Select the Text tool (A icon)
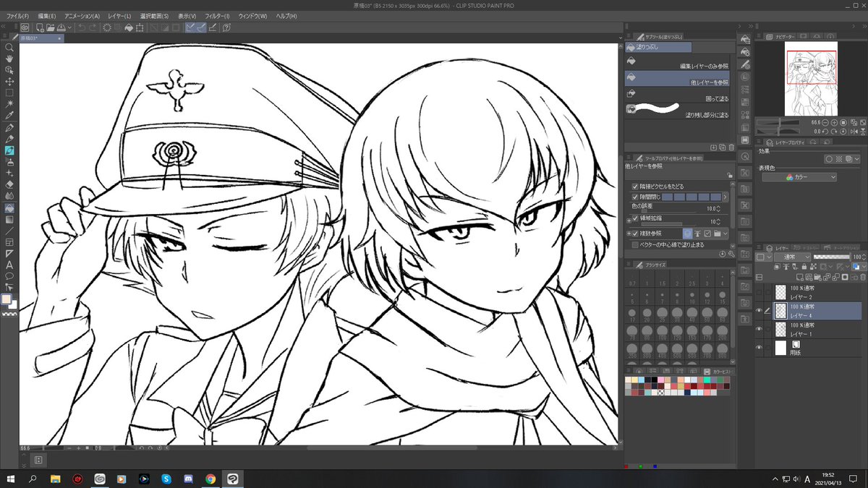The image size is (868, 488). click(x=9, y=265)
